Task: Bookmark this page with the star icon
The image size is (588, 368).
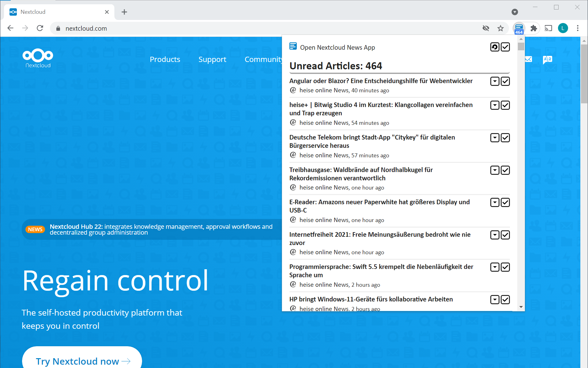Action: [x=500, y=28]
